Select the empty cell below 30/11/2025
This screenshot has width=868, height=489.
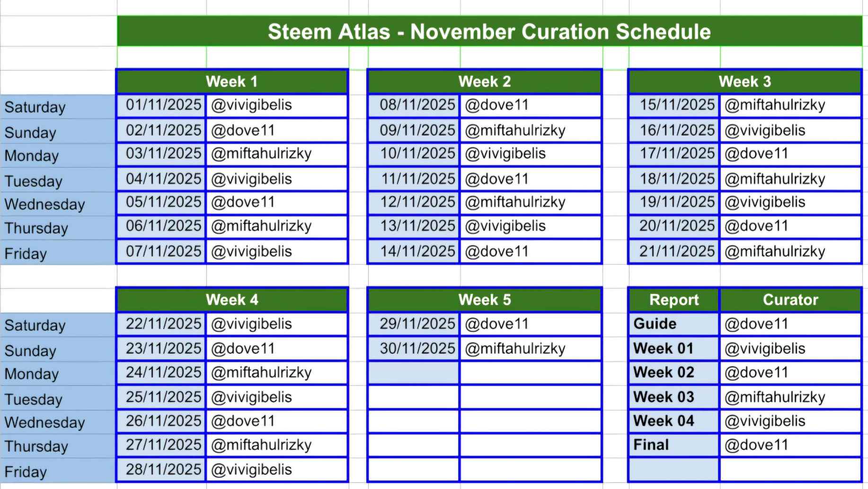[x=413, y=373]
